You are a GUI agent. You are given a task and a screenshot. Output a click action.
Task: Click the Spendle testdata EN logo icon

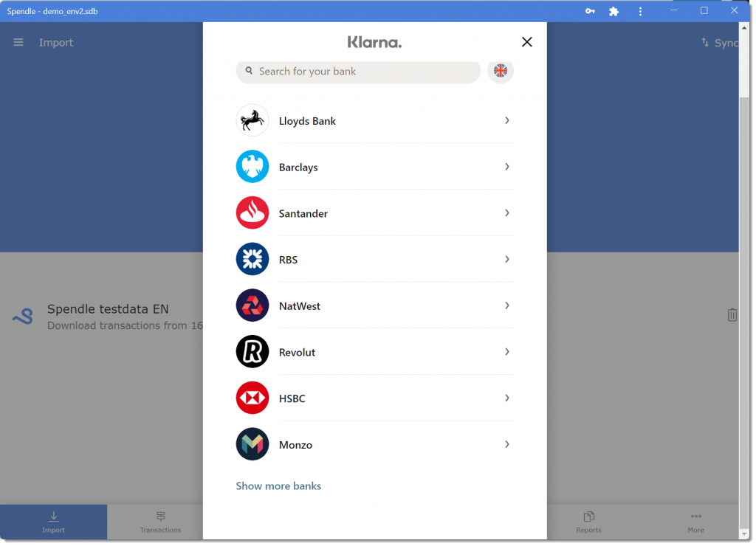(x=23, y=317)
